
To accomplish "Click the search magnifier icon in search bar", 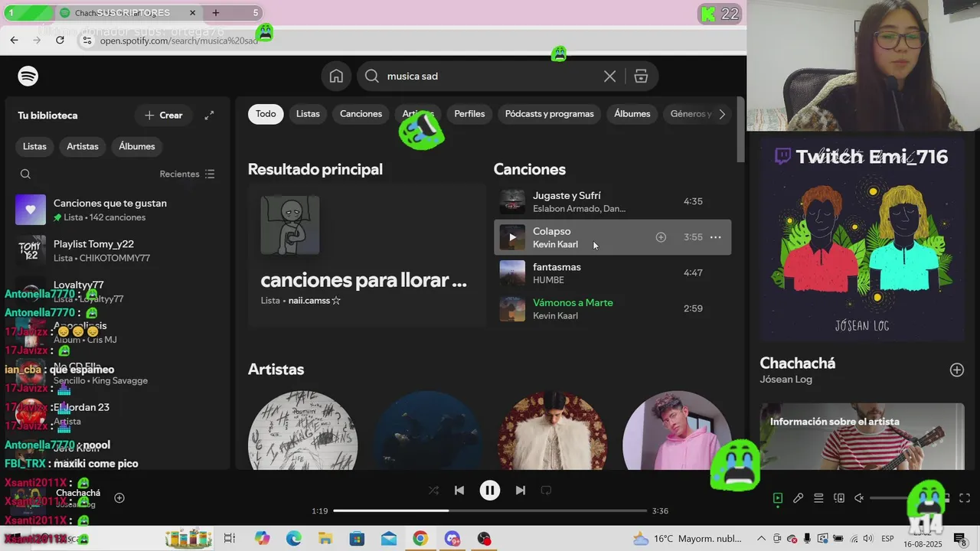I will (372, 76).
